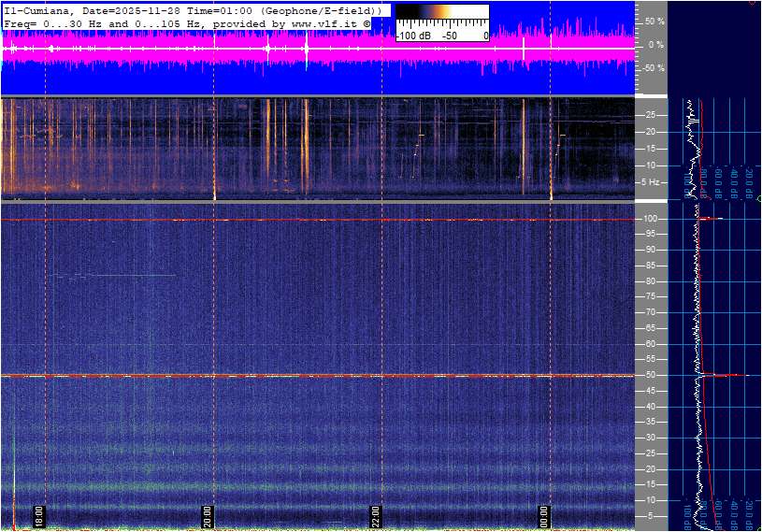The image size is (762, 532).
Task: Click the 20:00 time marker label
Action: coord(208,516)
